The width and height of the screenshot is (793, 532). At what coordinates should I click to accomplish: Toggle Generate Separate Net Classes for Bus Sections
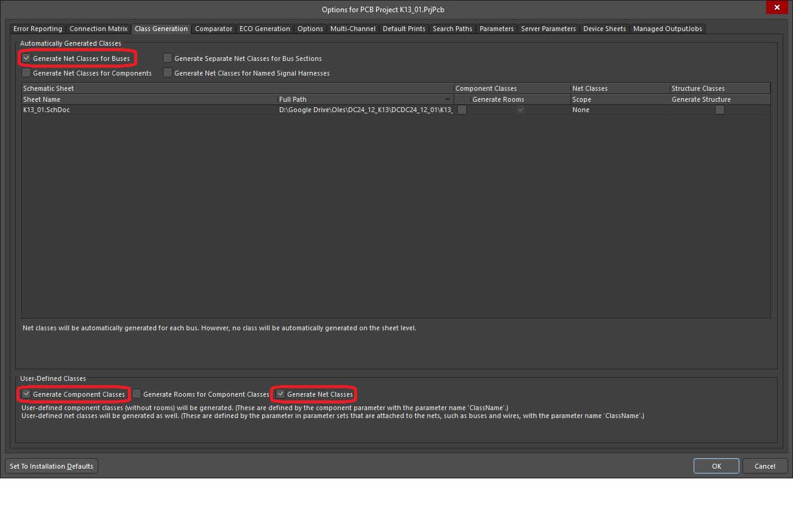[168, 59]
